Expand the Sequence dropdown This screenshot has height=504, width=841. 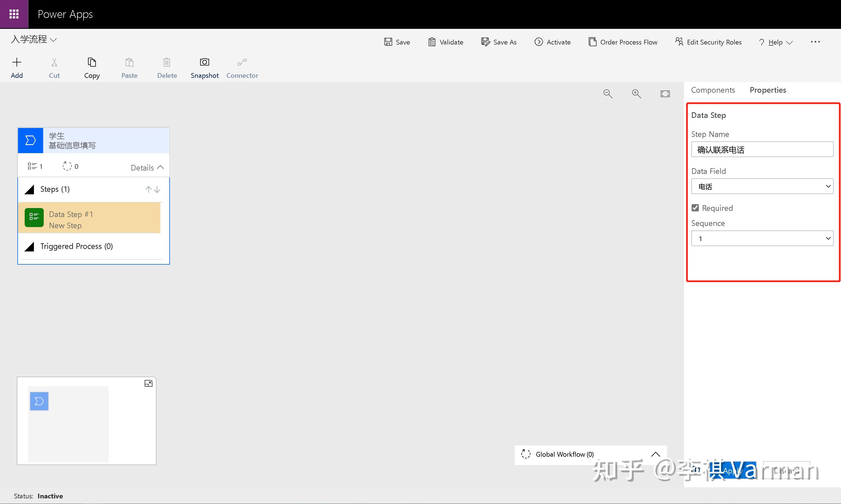pyautogui.click(x=828, y=238)
